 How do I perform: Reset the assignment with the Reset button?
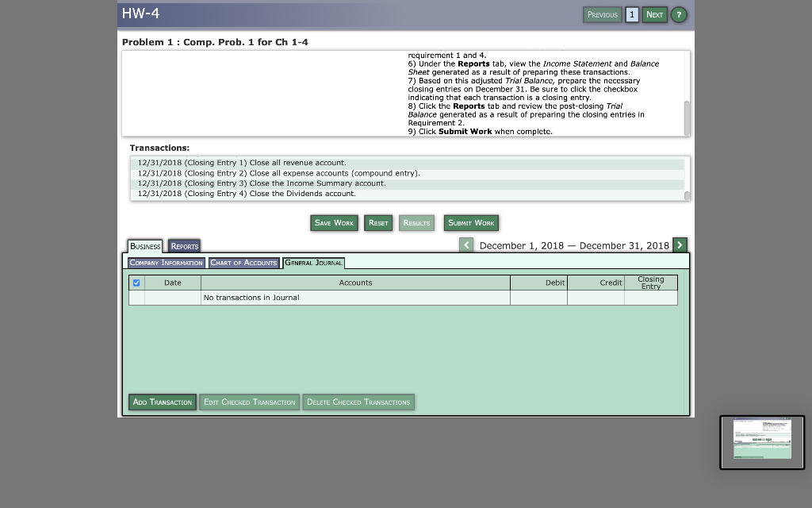pyautogui.click(x=378, y=223)
